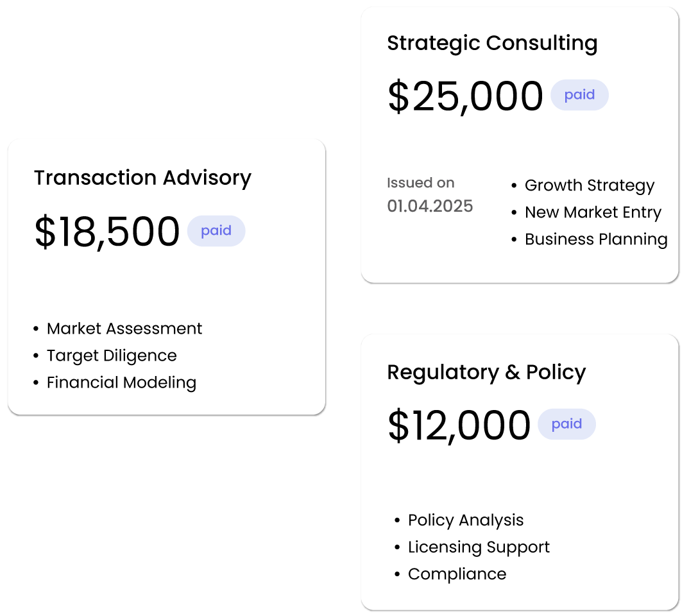Click the New Market Entry item

(592, 212)
